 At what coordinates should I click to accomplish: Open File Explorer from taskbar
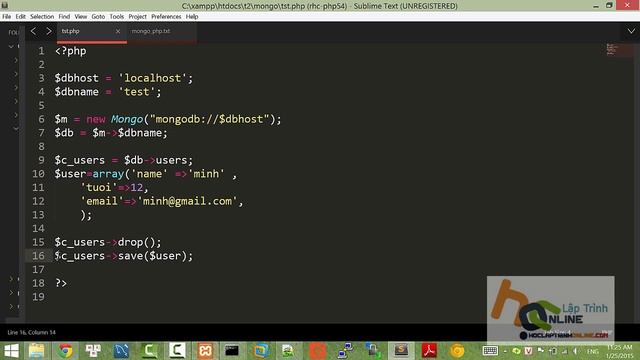click(x=37, y=351)
